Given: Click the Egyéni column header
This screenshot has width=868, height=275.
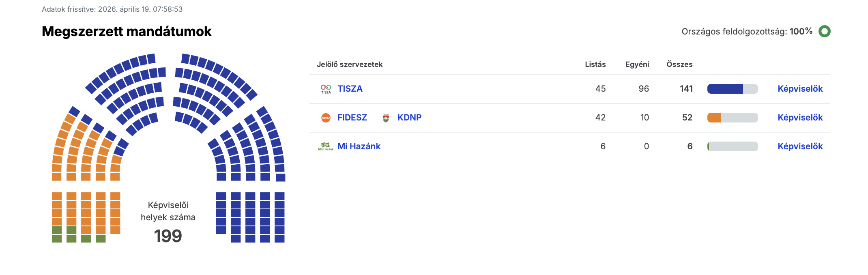Looking at the screenshot, I should [637, 64].
